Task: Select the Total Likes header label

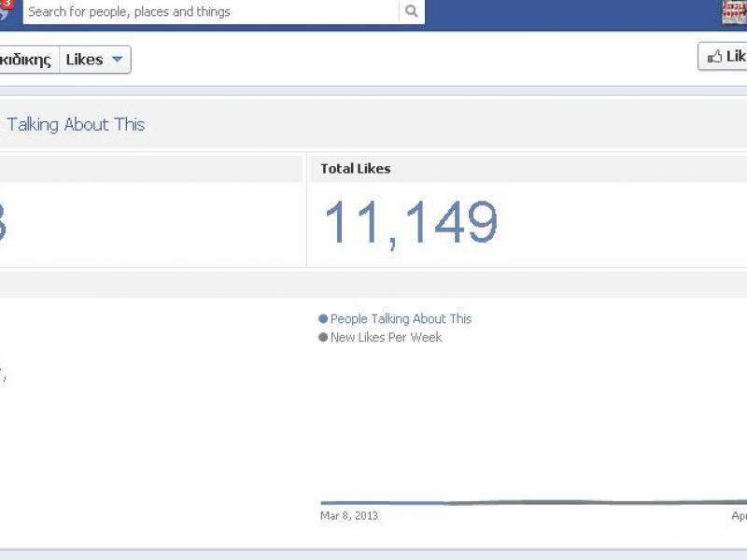Action: (355, 169)
